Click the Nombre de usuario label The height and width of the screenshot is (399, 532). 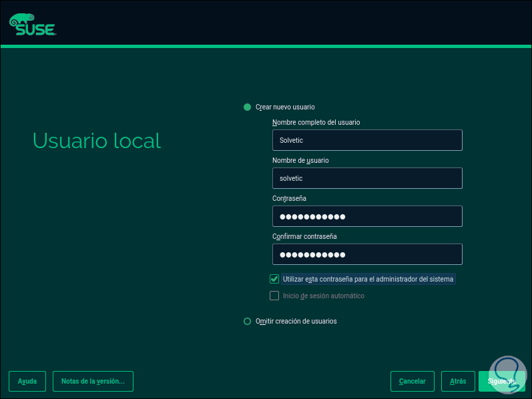[x=300, y=161]
